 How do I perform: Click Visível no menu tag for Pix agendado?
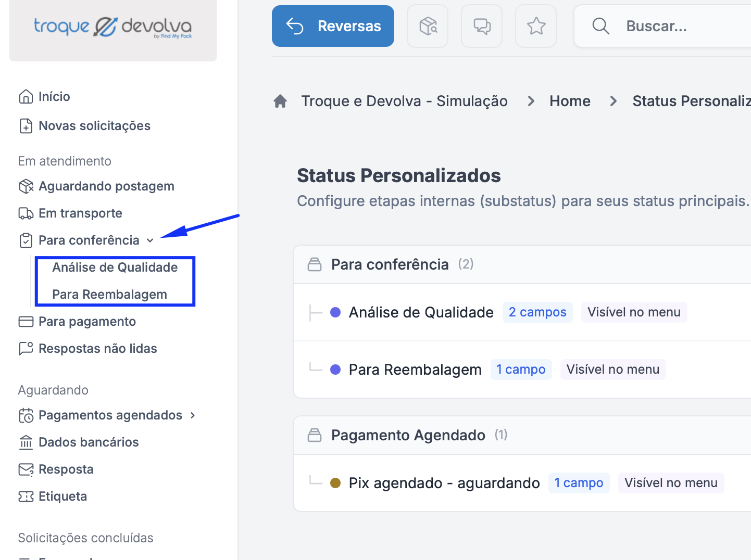[x=671, y=483]
